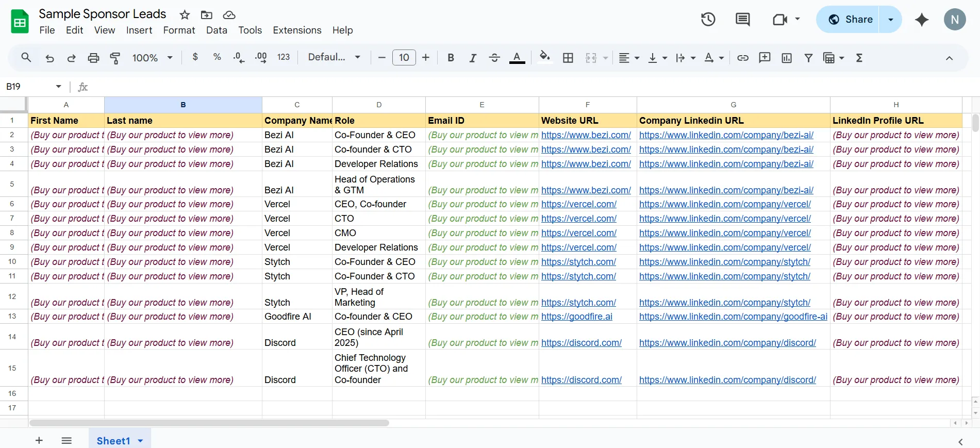
Task: Toggle strikethrough formatting
Action: [494, 58]
